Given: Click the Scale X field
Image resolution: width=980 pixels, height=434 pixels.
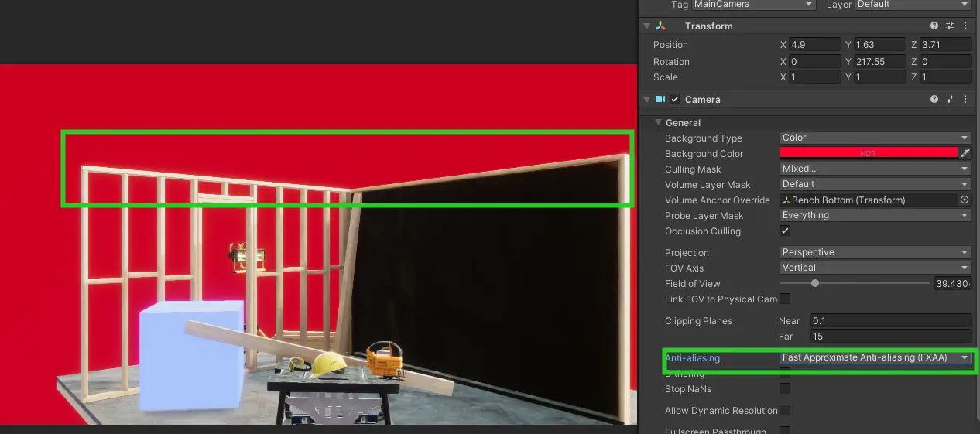Looking at the screenshot, I should 815,77.
